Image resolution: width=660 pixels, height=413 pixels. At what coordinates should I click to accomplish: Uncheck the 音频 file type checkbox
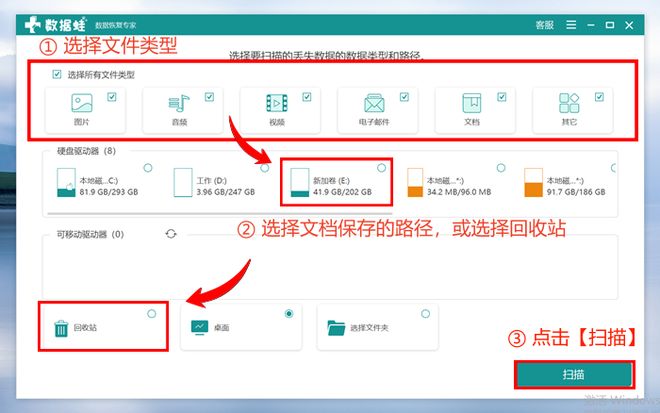coord(209,97)
